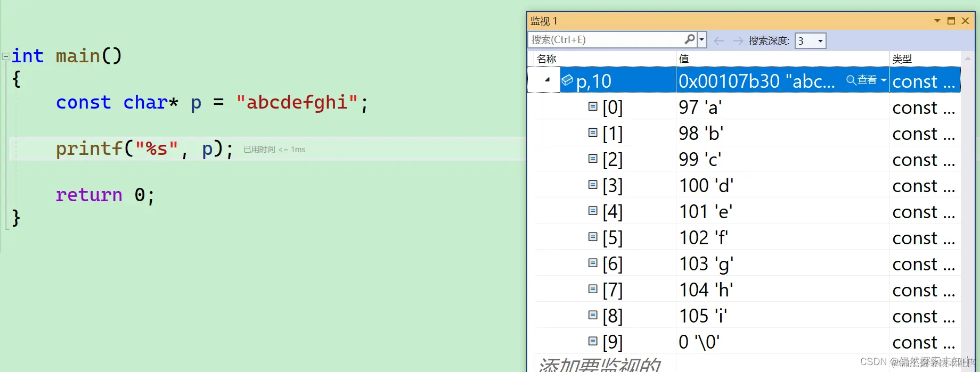The image size is (980, 372).
Task: Go to previous search result arrow
Action: 719,40
